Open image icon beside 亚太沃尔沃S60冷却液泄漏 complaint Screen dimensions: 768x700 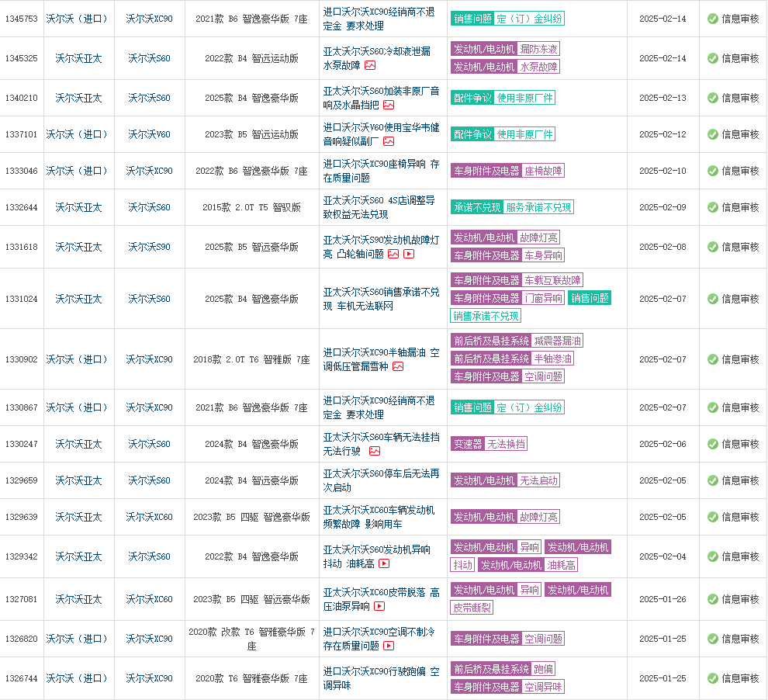tap(370, 65)
